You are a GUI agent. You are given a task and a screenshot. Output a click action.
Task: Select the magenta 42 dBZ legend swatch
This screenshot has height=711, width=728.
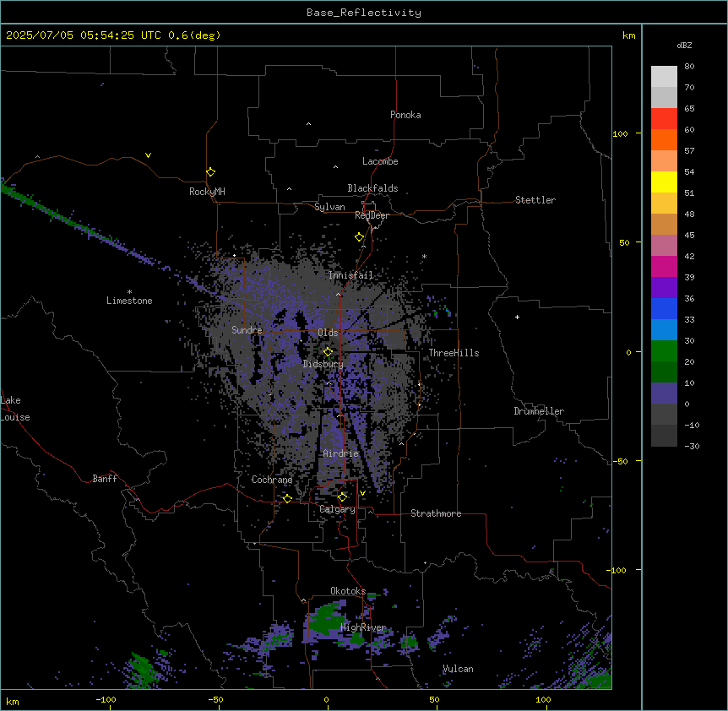(664, 266)
